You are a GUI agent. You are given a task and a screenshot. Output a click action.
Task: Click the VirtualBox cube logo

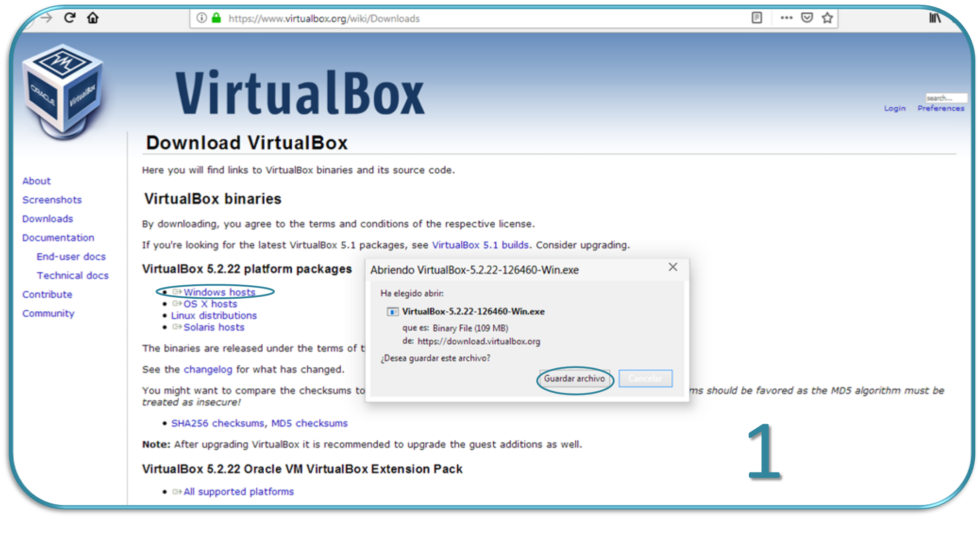pos(63,92)
